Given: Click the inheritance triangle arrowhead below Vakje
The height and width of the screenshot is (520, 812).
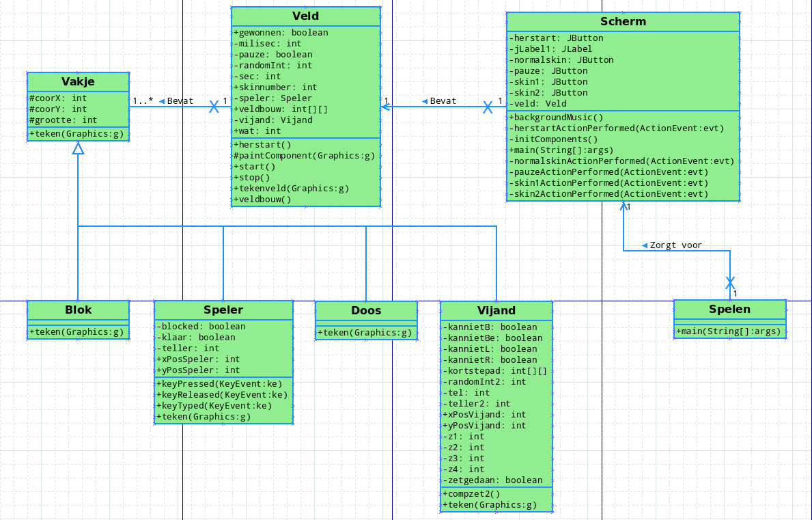Looking at the screenshot, I should tap(79, 148).
